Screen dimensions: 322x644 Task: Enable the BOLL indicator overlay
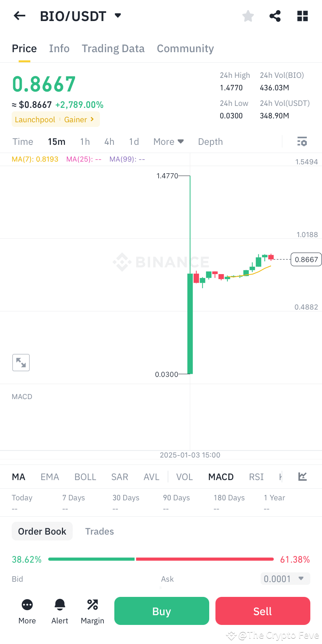[x=85, y=477]
